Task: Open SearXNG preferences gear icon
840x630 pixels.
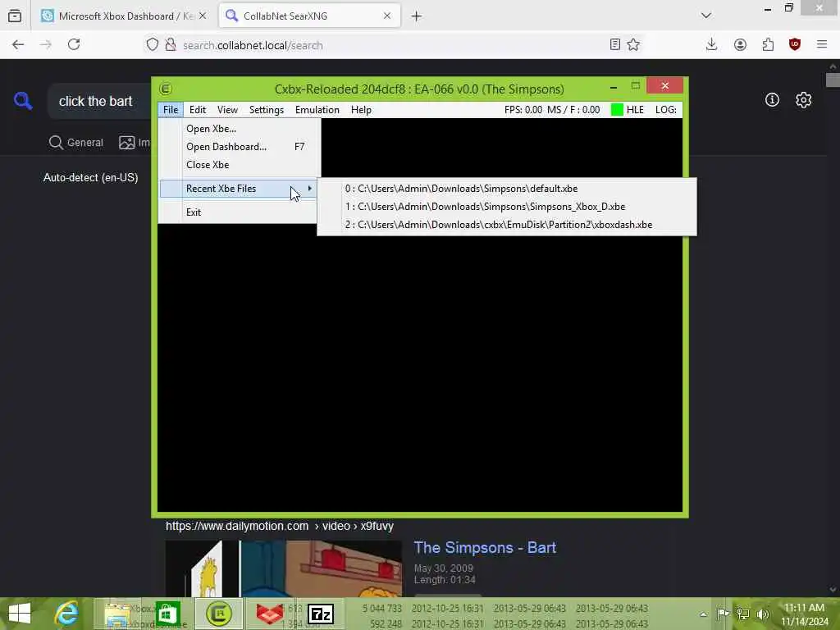Action: click(x=803, y=99)
